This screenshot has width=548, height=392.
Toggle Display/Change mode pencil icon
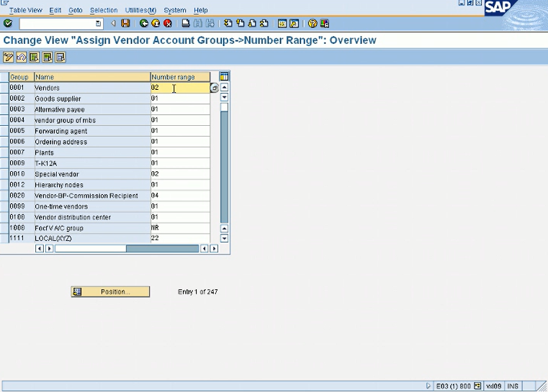[8, 58]
